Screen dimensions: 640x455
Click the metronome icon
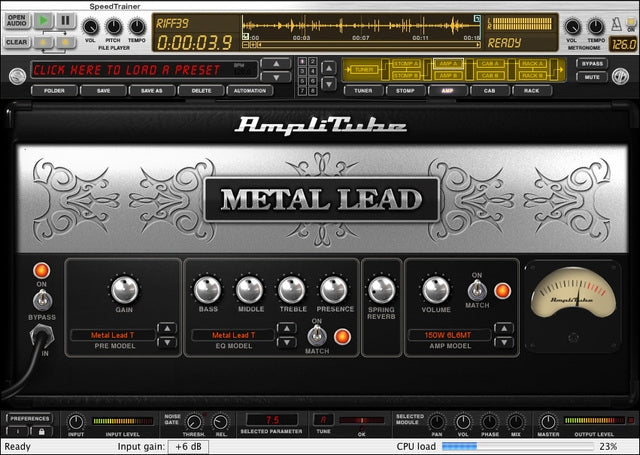(617, 24)
